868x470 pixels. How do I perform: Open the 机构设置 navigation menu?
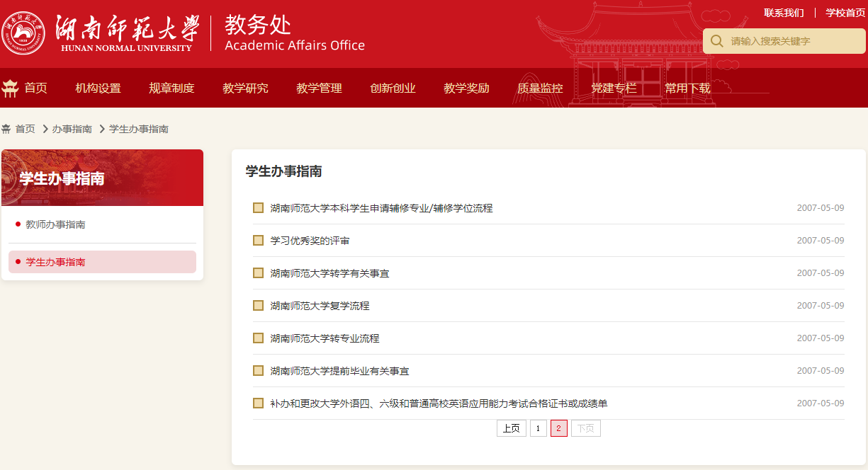pos(98,88)
